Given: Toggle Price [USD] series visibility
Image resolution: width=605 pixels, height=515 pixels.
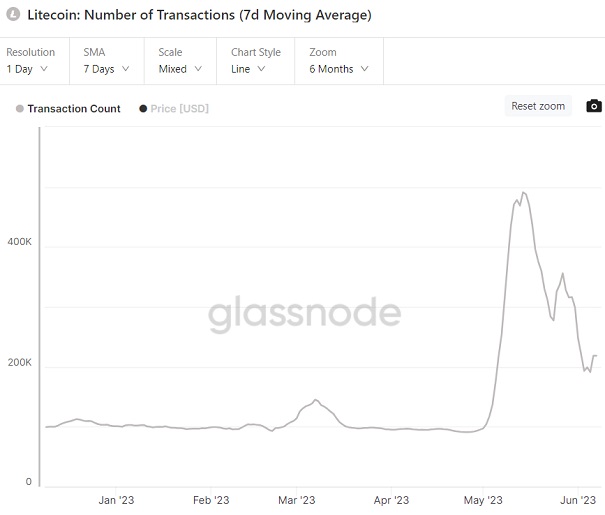Looking at the screenshot, I should pos(179,109).
